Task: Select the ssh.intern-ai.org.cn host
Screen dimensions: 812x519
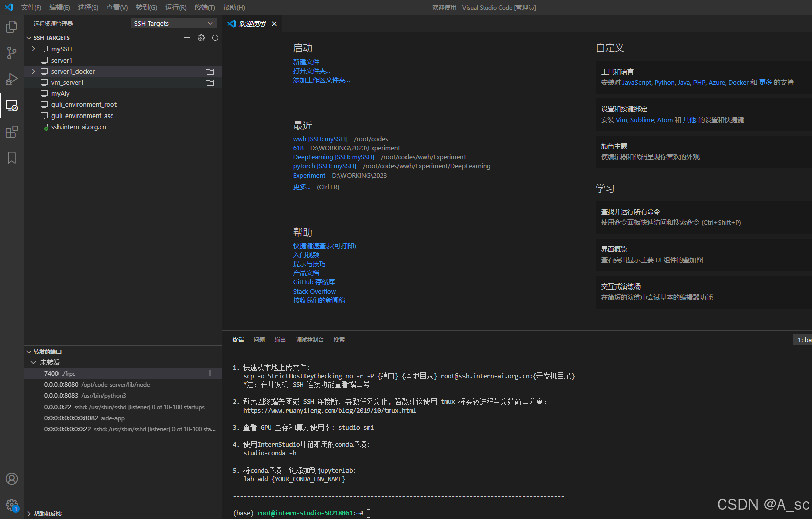Action: 123,127
